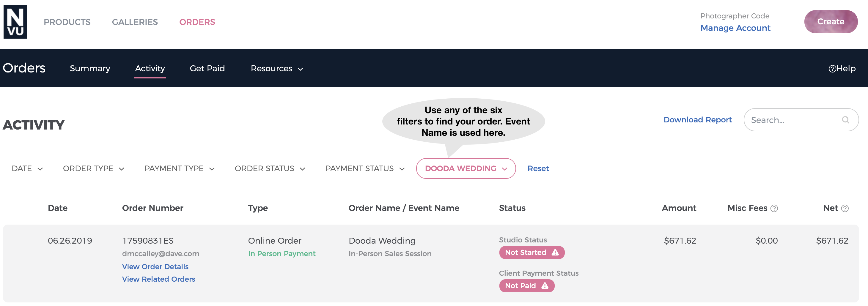The height and width of the screenshot is (306, 868).
Task: Click the email dmccalley@dave.com
Action: pyautogui.click(x=161, y=253)
